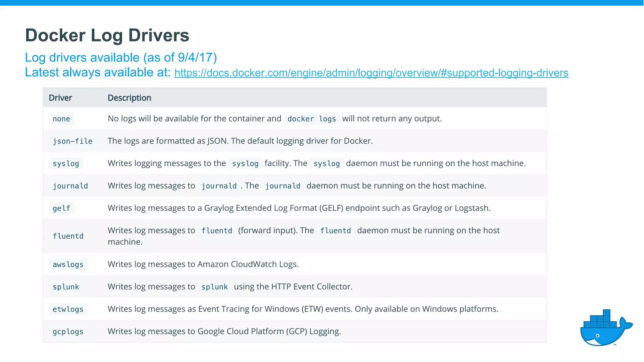
Task: Click 'will not return any output.' text
Action: click(x=392, y=118)
